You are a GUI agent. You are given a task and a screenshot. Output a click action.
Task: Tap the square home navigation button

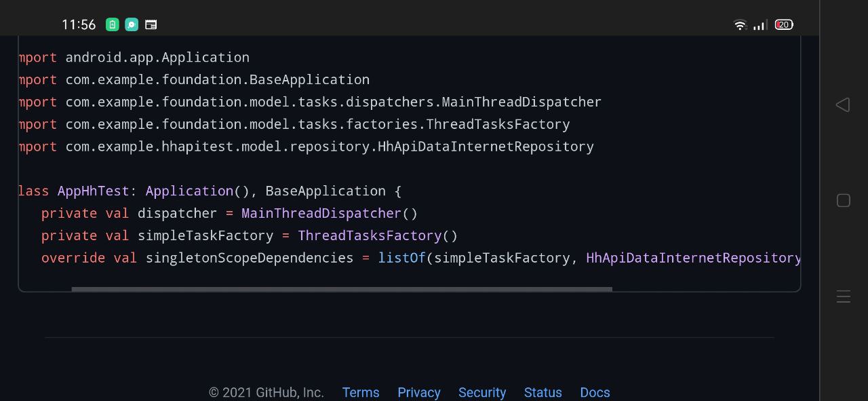coord(844,200)
